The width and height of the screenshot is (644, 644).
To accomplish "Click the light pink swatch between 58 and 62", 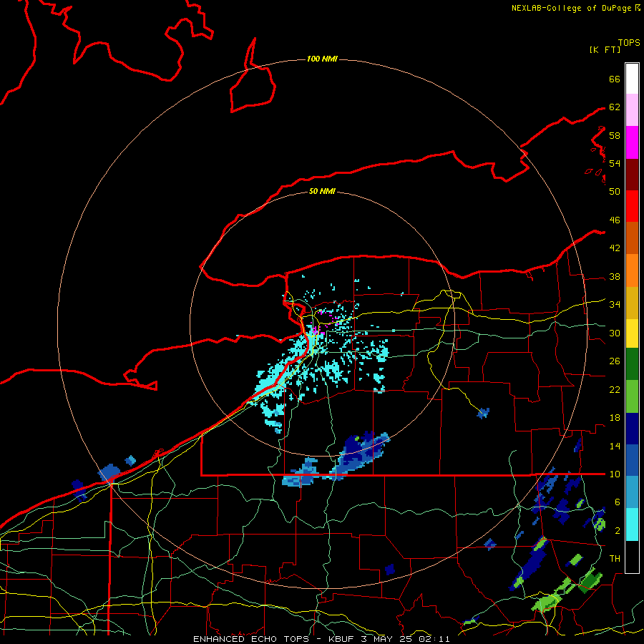I will click(632, 109).
